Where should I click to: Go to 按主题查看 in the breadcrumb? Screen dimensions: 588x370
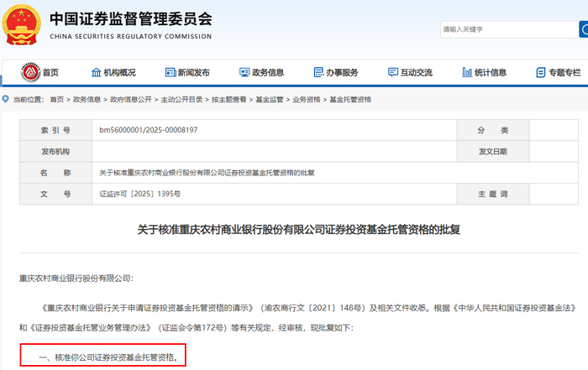pyautogui.click(x=229, y=99)
